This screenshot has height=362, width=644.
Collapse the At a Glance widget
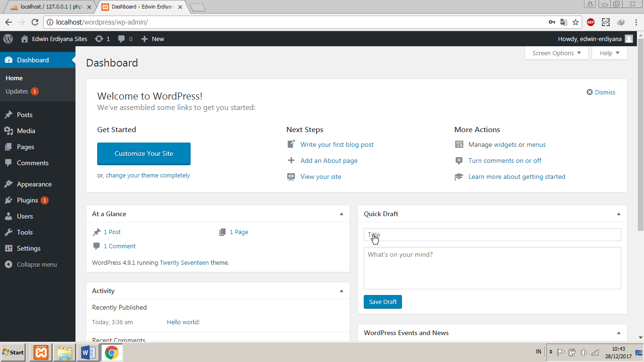coord(342,214)
